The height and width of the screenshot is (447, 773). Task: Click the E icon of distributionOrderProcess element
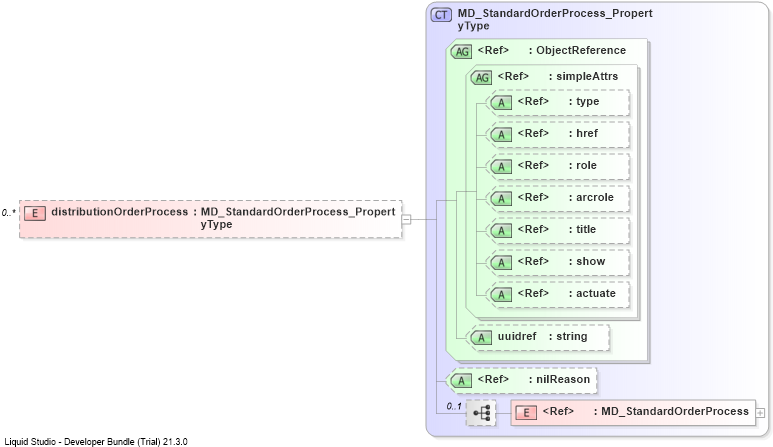35,213
